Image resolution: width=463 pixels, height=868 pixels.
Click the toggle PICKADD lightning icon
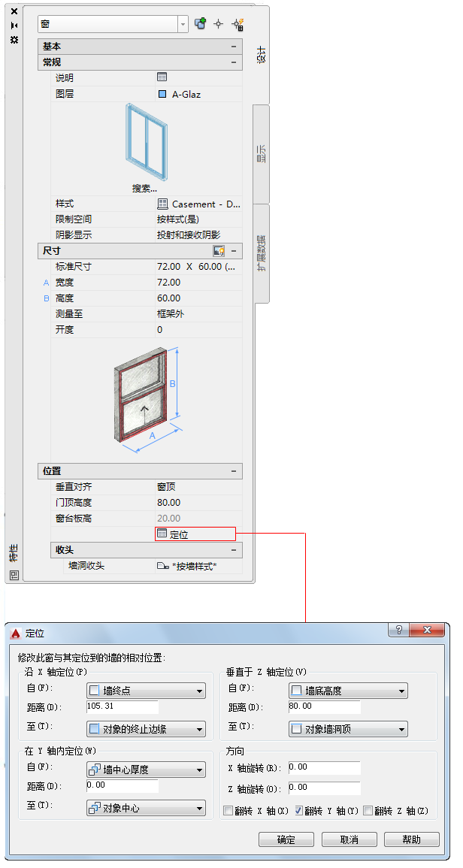click(238, 24)
